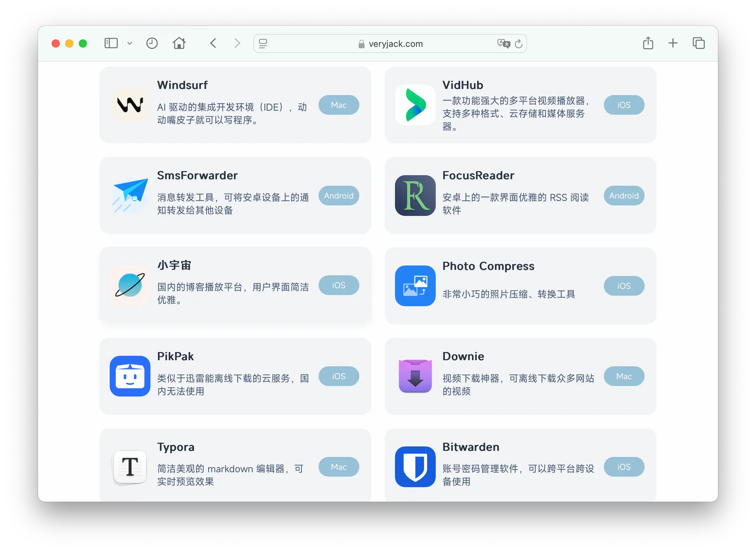Click the iOS tag on 小宇宙 card
Screen dimensions: 756x552
[x=339, y=285]
